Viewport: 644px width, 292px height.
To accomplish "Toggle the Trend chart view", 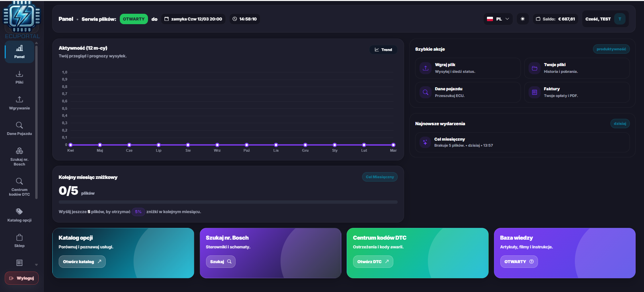I will [383, 50].
